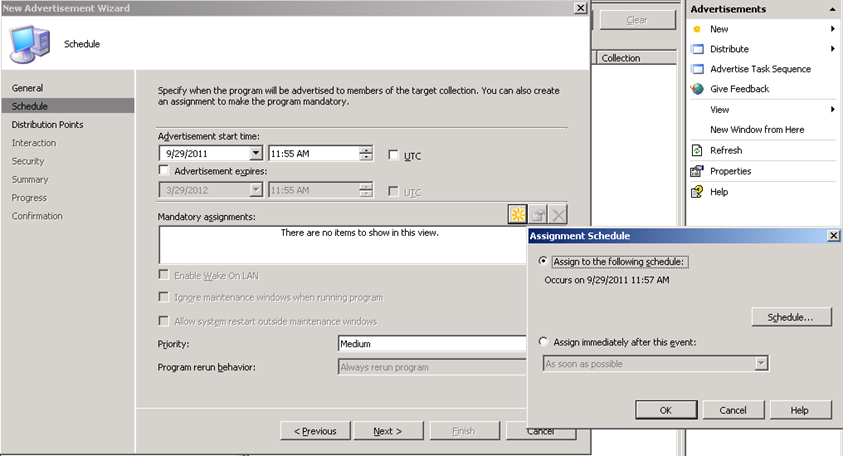Click the Help action icon
This screenshot has width=843, height=456.
(697, 191)
